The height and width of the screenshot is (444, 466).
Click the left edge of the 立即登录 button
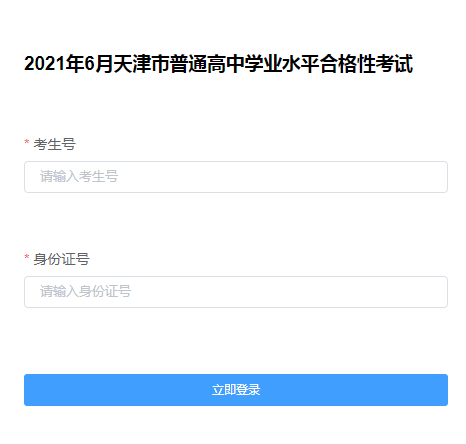(x=30, y=390)
